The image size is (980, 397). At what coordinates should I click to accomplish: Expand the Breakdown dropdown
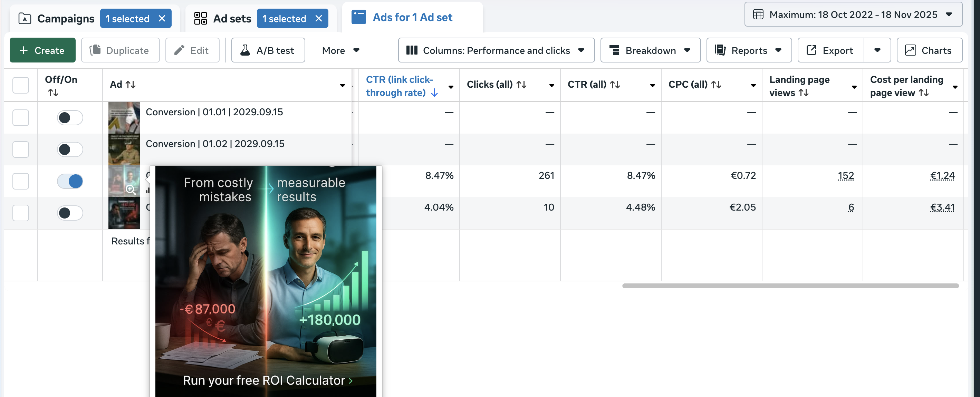click(650, 50)
